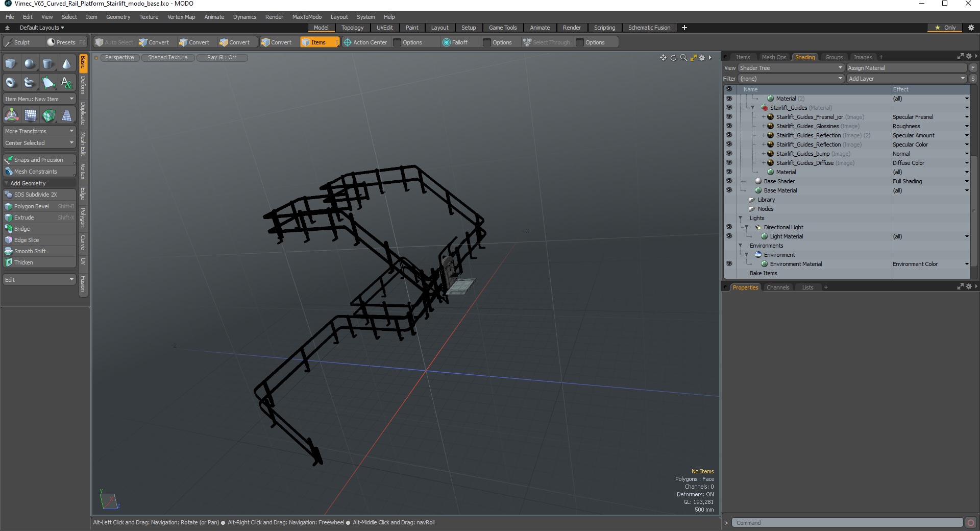Click the Falloff tool icon

point(447,42)
